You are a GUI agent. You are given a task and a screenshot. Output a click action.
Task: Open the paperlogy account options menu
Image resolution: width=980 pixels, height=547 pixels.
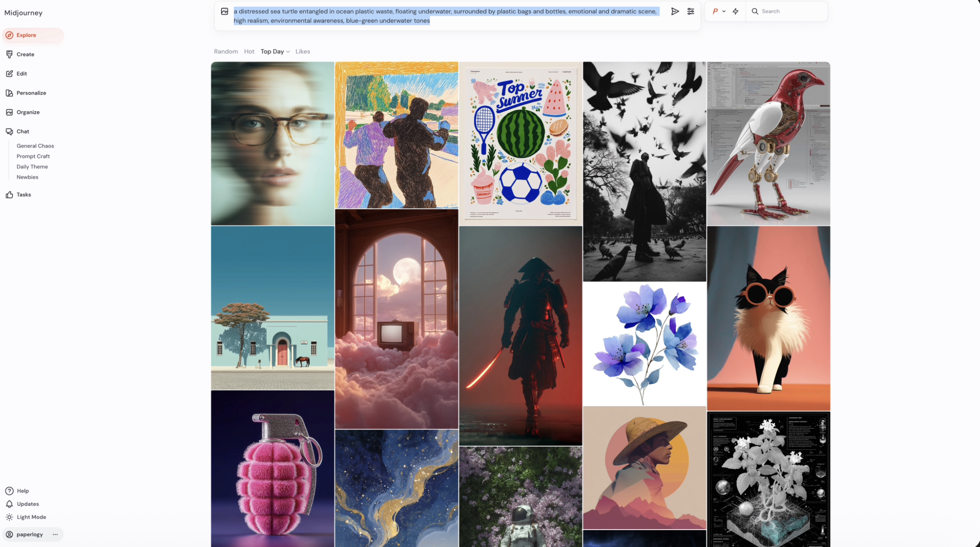pos(55,534)
